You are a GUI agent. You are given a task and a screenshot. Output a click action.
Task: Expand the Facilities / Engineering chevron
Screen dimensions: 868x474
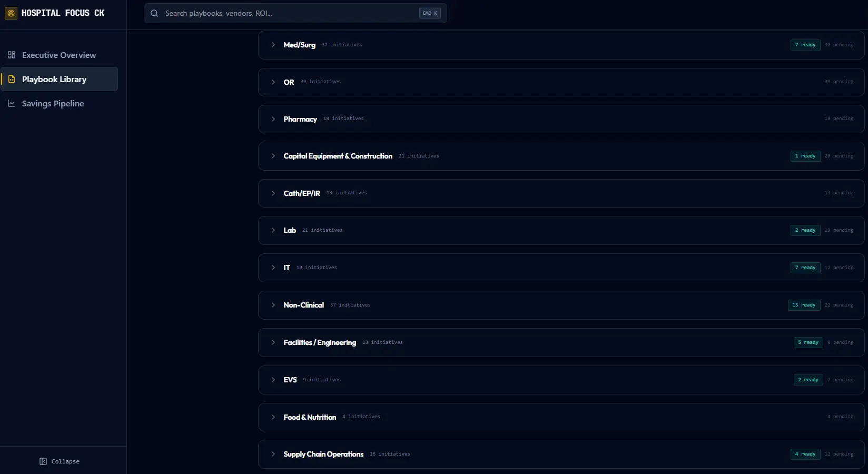click(273, 342)
